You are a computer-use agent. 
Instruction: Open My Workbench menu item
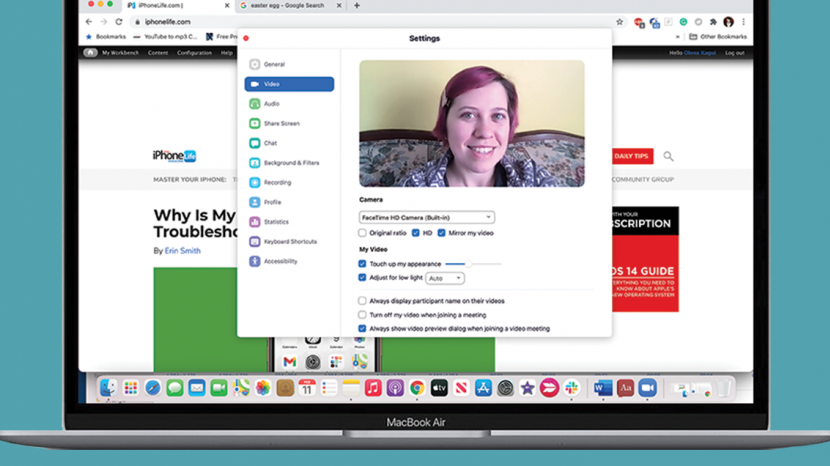click(120, 53)
